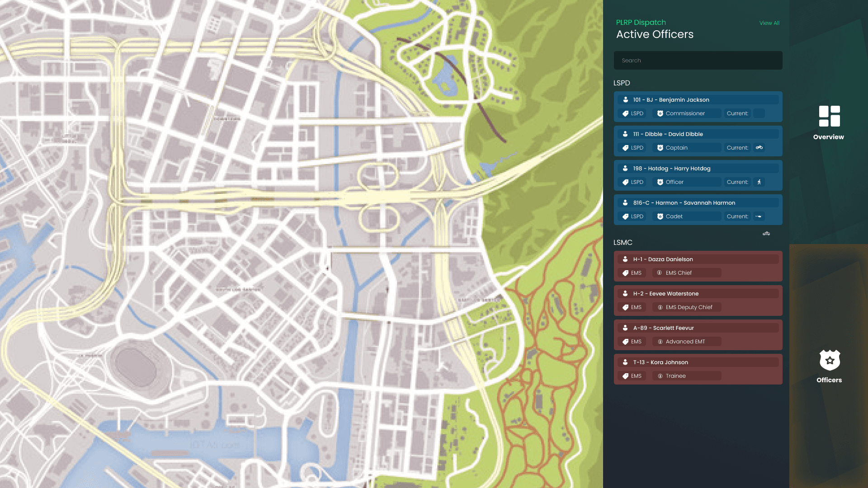
Task: Click the person icon beside Benjamin Jackson
Action: [x=626, y=100]
